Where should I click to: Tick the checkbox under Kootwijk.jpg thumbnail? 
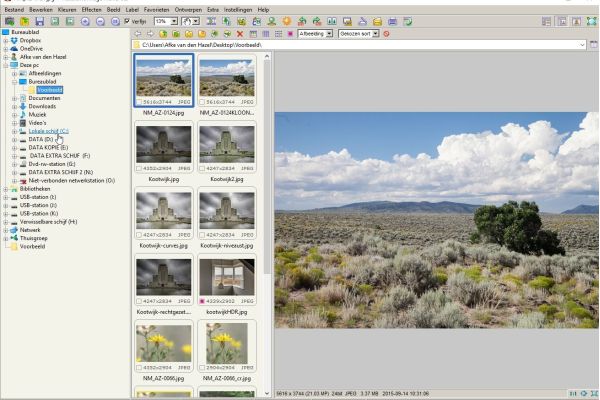click(139, 166)
